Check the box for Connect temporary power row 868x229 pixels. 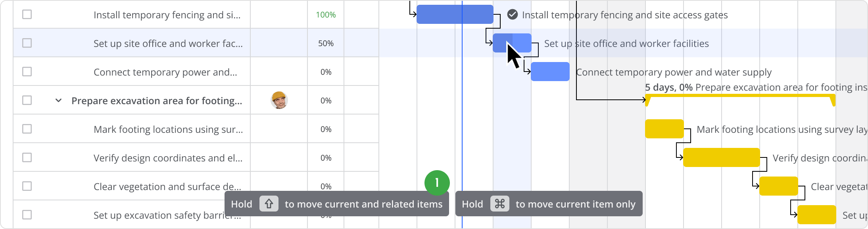click(x=27, y=72)
